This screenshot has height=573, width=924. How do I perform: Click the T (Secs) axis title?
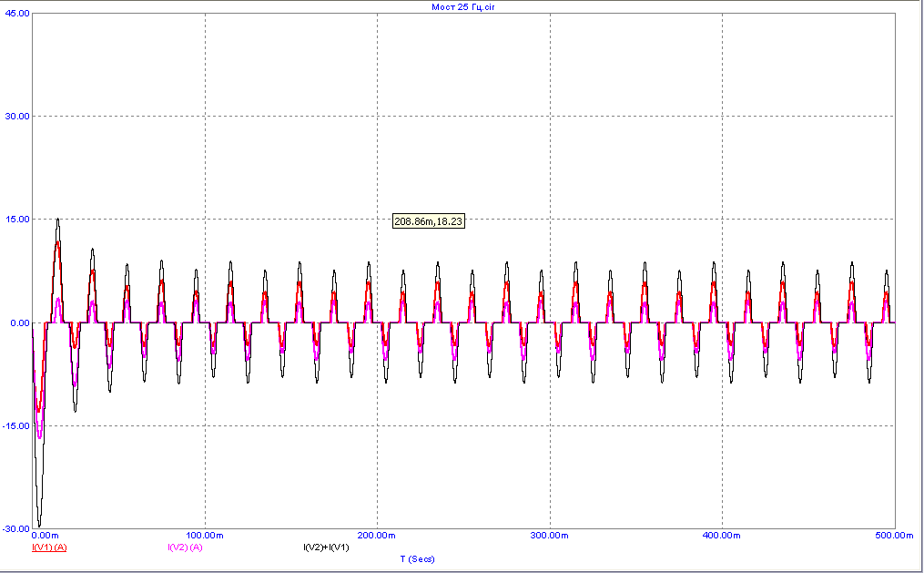click(417, 558)
